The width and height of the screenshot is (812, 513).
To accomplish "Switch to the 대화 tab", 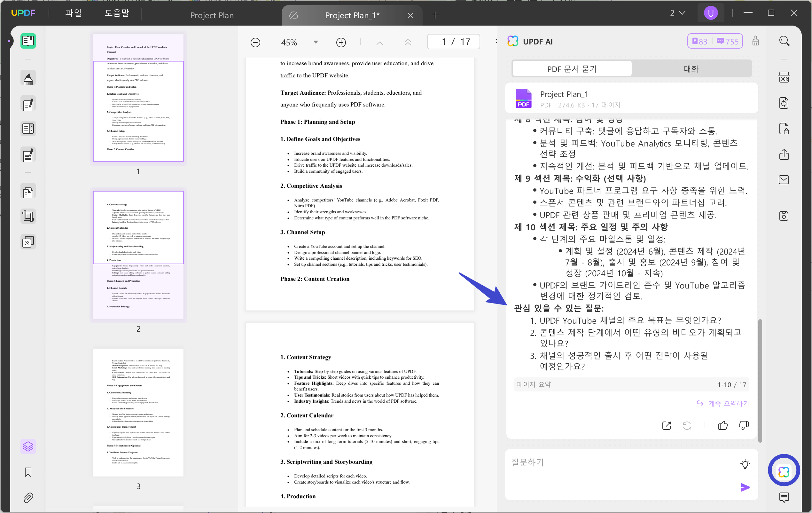I will click(x=691, y=68).
